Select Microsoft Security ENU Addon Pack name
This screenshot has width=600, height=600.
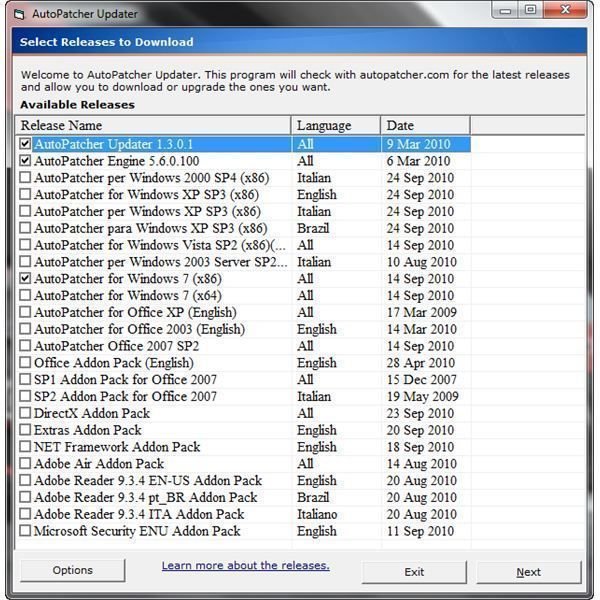[137, 532]
